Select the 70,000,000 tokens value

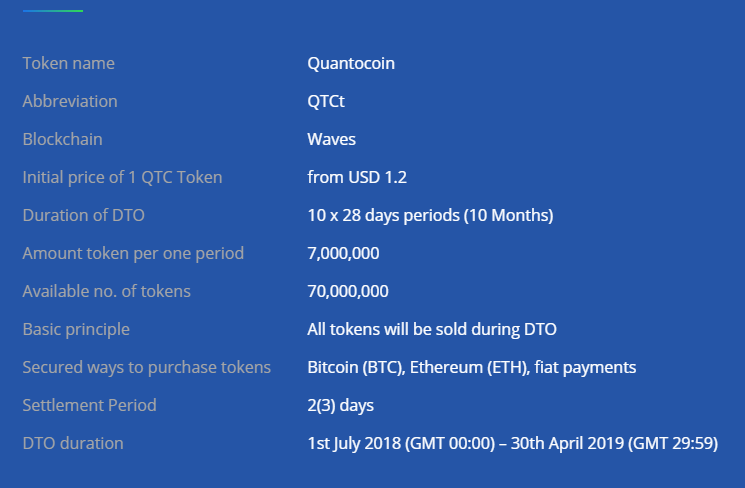[x=348, y=291]
